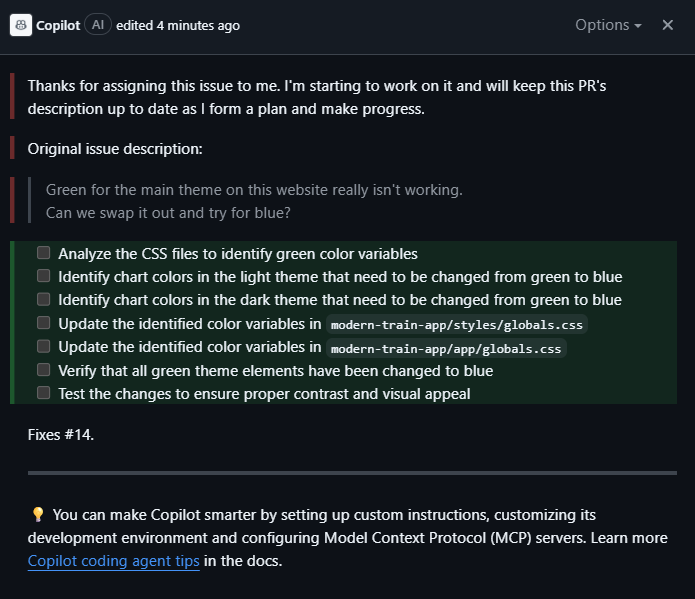Close the Copilot comment panel
The height and width of the screenshot is (599, 695).
pos(668,25)
